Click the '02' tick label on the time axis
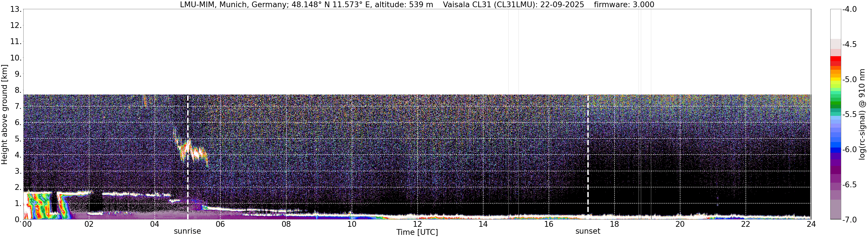Viewport: 868px width, 238px height. [x=89, y=224]
